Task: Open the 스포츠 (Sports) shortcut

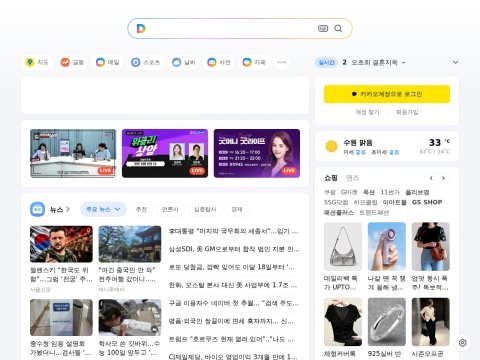Action: coord(145,62)
